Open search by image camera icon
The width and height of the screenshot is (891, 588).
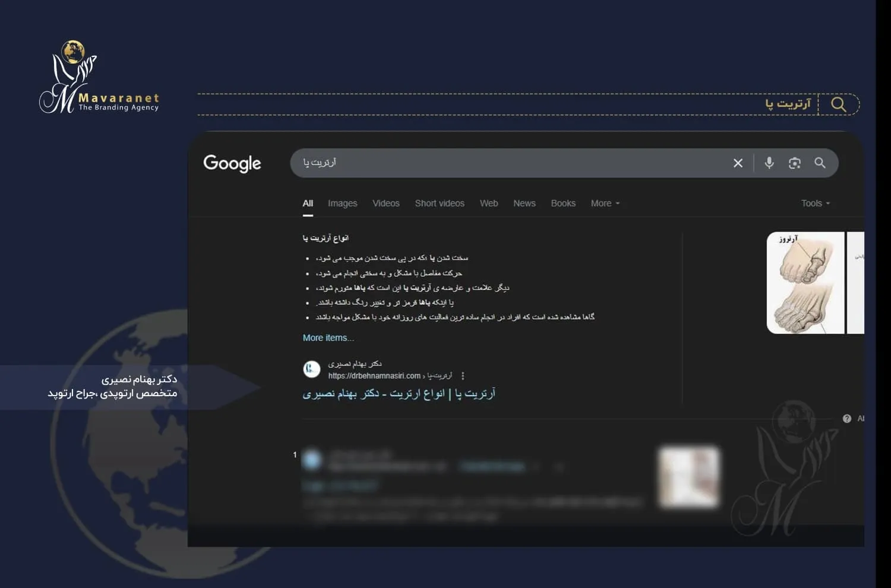[x=794, y=163]
